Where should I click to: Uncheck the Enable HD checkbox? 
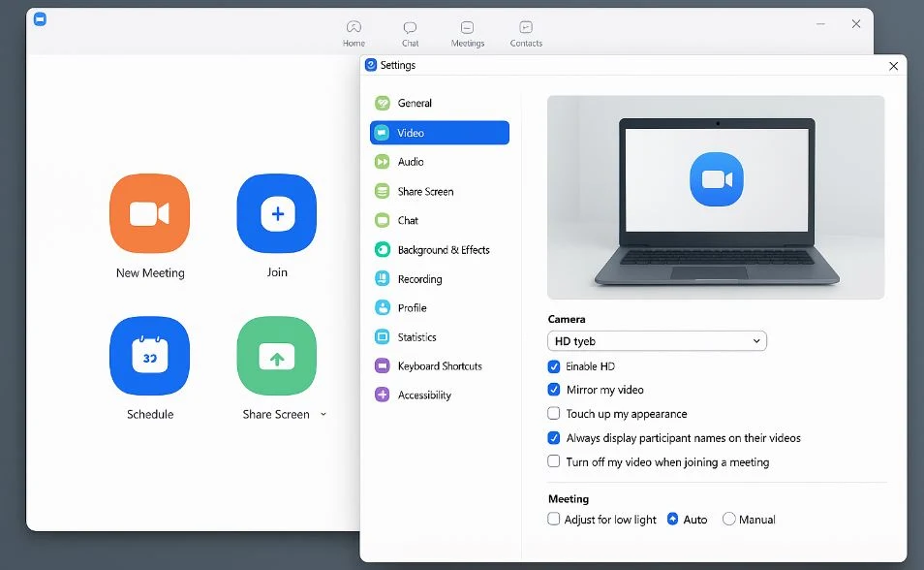coord(554,366)
